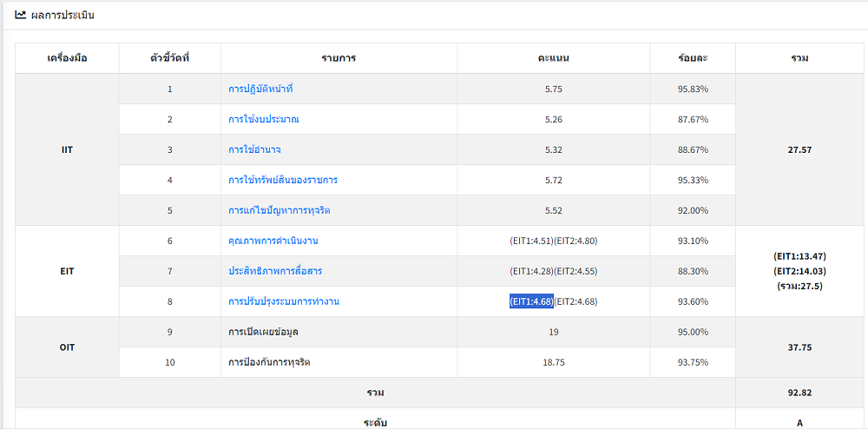868x430 pixels.
Task: Click the รวม summary row label
Action: tap(375, 393)
